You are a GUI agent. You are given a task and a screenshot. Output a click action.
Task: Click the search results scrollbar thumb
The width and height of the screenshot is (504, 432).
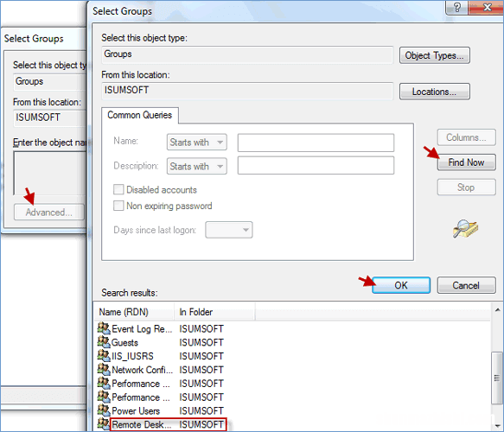tap(497, 378)
